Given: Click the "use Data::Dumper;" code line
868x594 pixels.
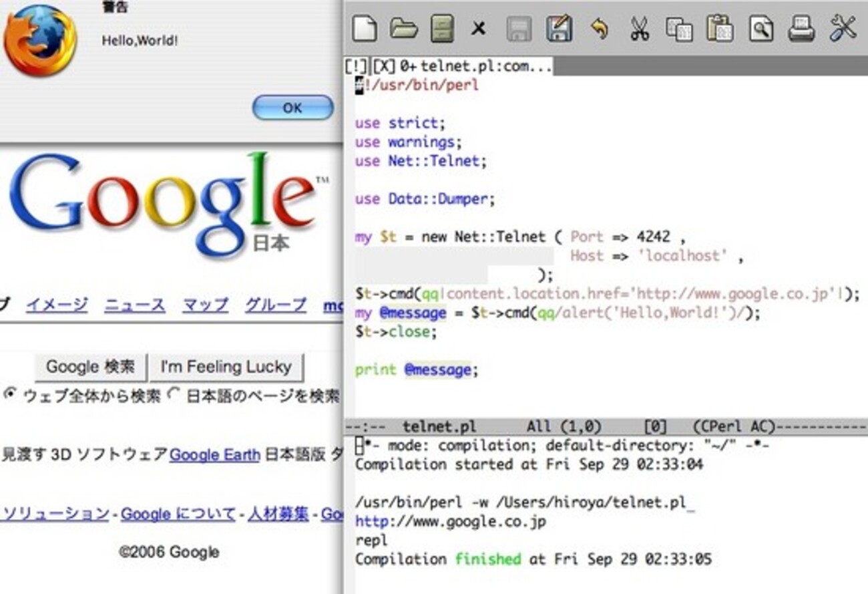Looking at the screenshot, I should (x=425, y=199).
